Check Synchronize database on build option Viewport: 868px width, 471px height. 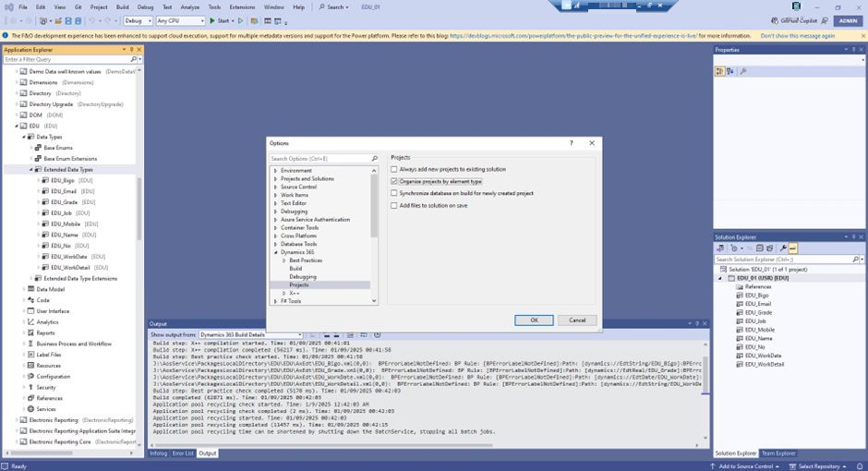click(394, 194)
